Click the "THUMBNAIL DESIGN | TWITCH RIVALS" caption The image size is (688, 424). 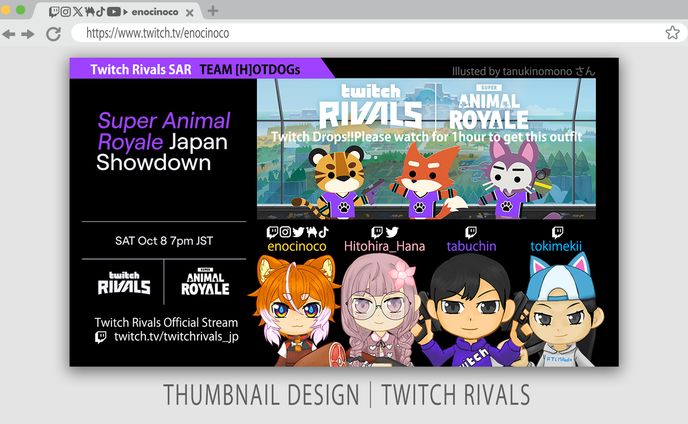pos(347,395)
